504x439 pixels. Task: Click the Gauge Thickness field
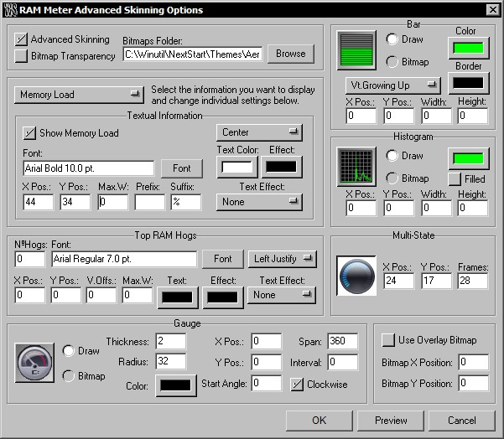click(171, 341)
